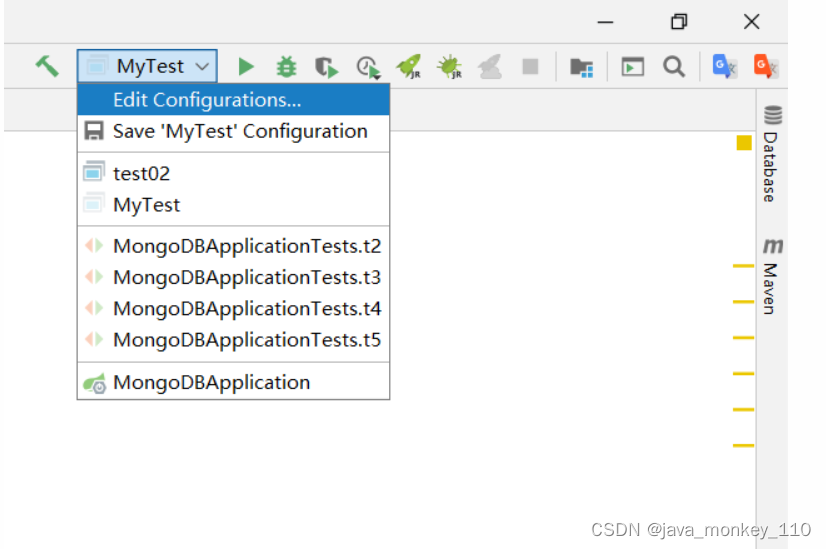Click the blue Google Translate icon
Screen dimensions: 826x549
click(724, 66)
